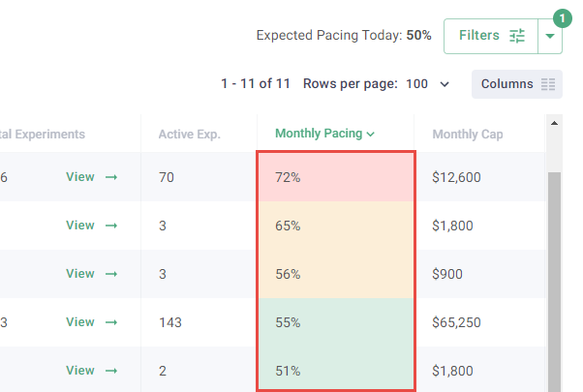Click the Columns grid icon
The image size is (583, 392).
(548, 84)
